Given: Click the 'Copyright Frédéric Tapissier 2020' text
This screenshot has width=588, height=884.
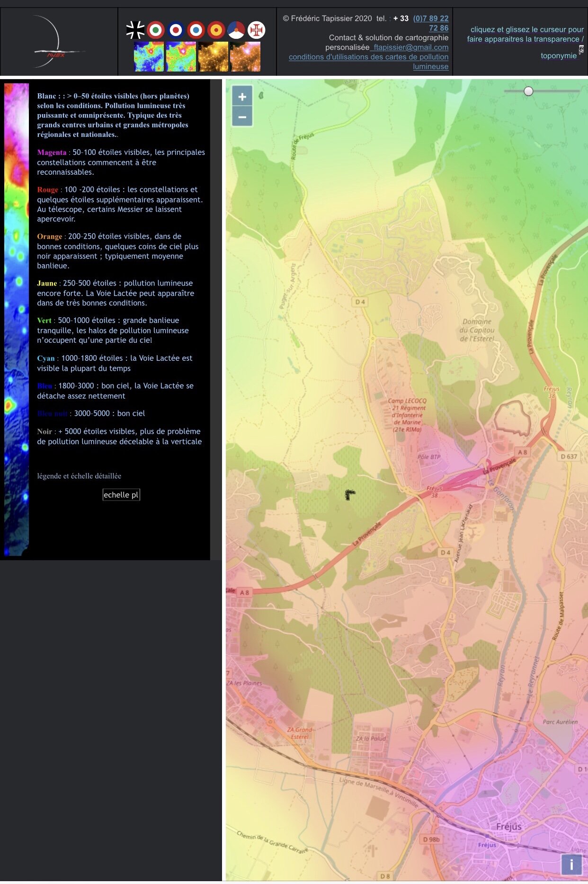Looking at the screenshot, I should [327, 18].
